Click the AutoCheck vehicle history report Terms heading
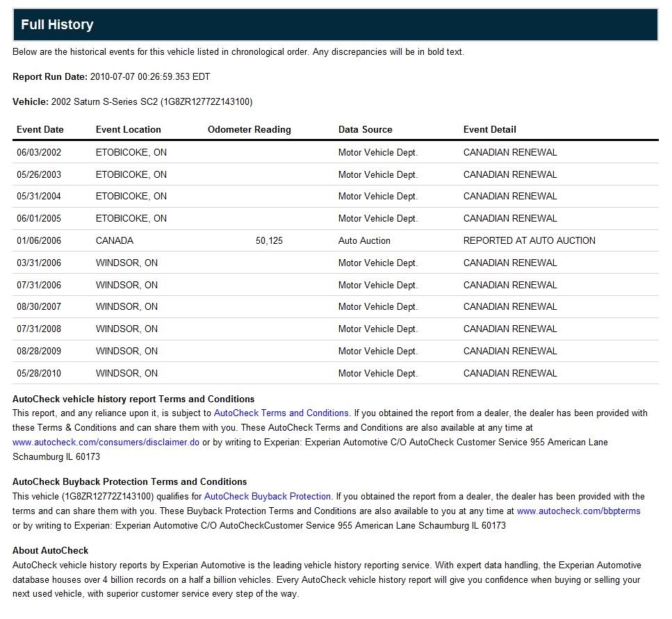Viewport: 672px width, 619px height. point(133,399)
